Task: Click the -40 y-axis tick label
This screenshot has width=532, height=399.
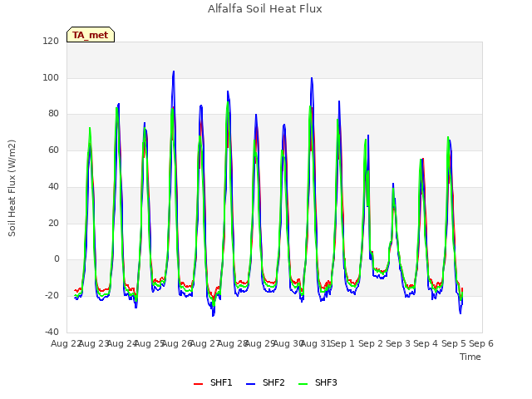Action: tap(52, 332)
